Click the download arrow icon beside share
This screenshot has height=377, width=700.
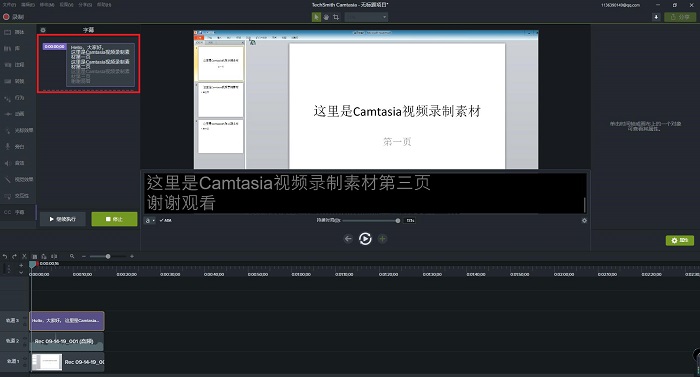[656, 17]
